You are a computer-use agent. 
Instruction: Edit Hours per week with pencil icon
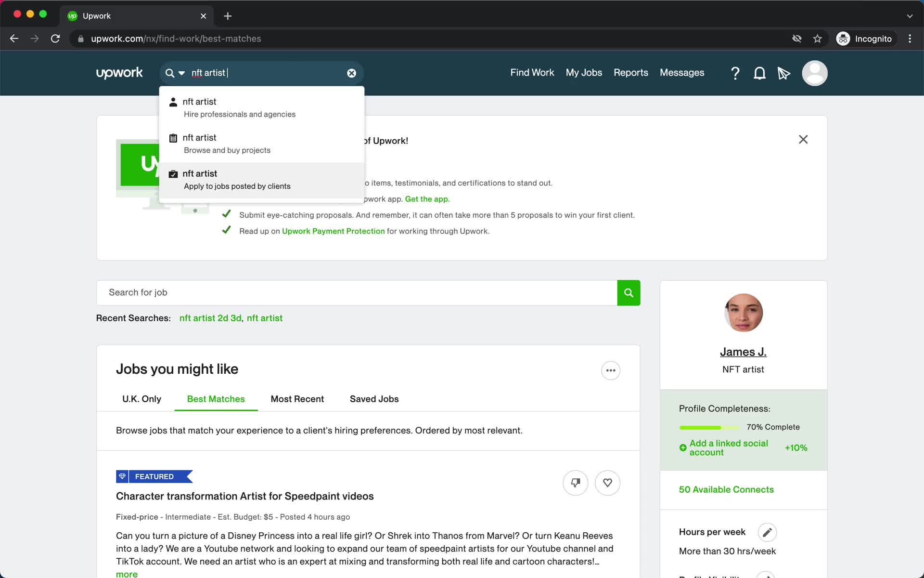[x=767, y=532]
